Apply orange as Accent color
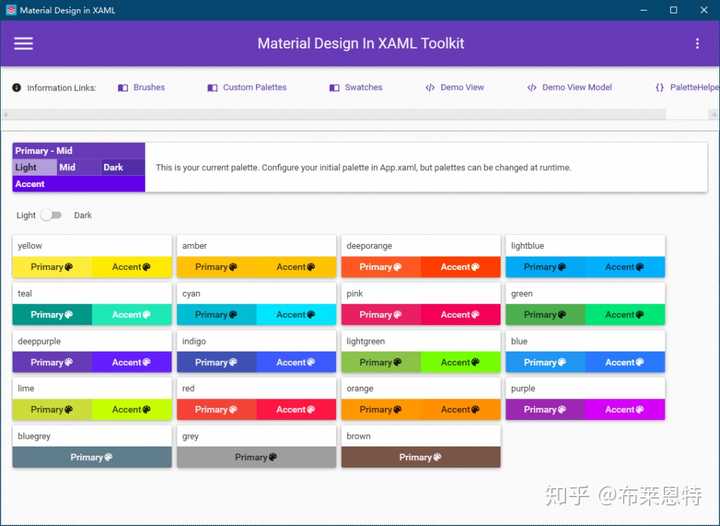Screen dimensions: 720x526 coord(460,410)
